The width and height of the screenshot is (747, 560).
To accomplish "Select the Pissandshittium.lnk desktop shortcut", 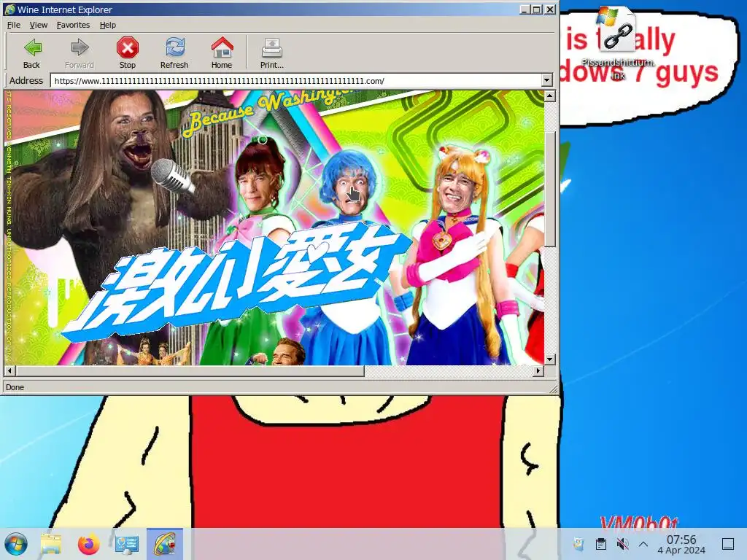I will pyautogui.click(x=617, y=43).
